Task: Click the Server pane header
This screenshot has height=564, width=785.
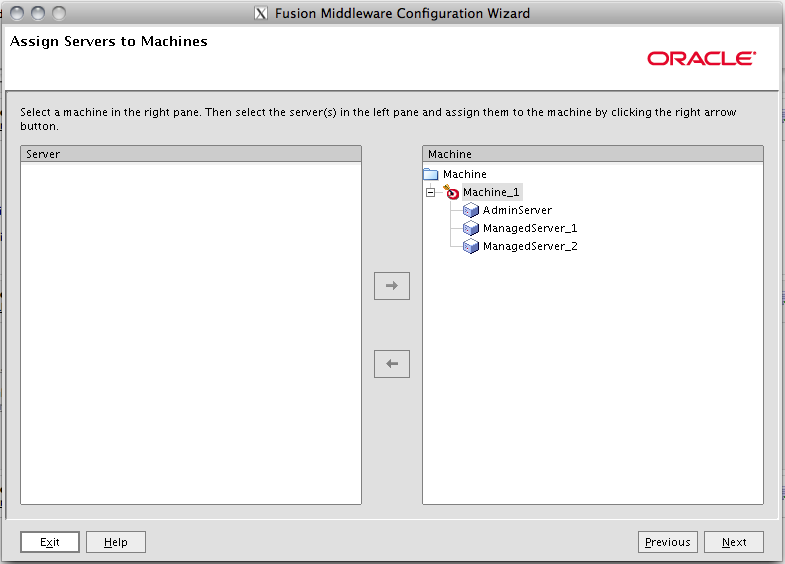Action: (191, 154)
